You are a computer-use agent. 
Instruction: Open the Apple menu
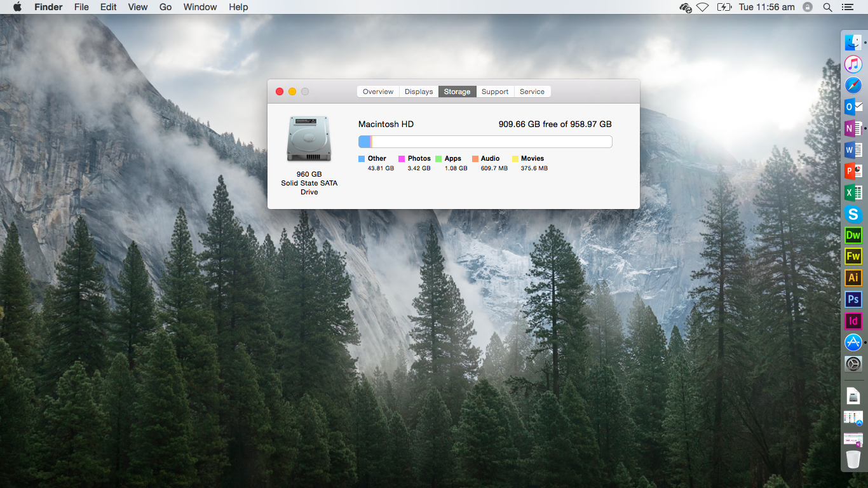click(17, 7)
